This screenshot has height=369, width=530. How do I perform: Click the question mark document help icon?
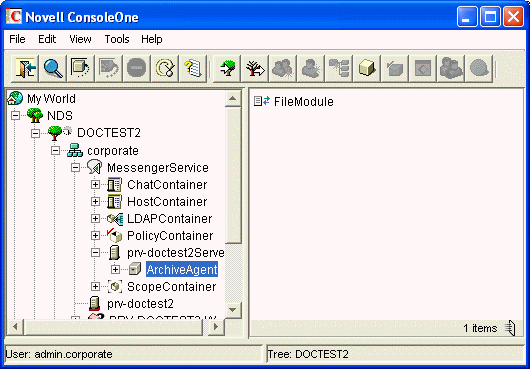click(x=193, y=69)
